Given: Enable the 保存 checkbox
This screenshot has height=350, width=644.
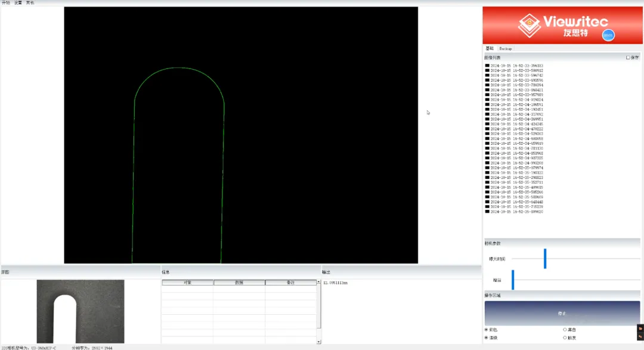Looking at the screenshot, I should 628,57.
